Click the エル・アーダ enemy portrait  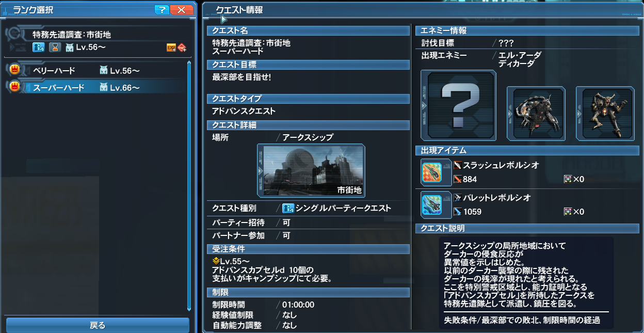point(536,113)
